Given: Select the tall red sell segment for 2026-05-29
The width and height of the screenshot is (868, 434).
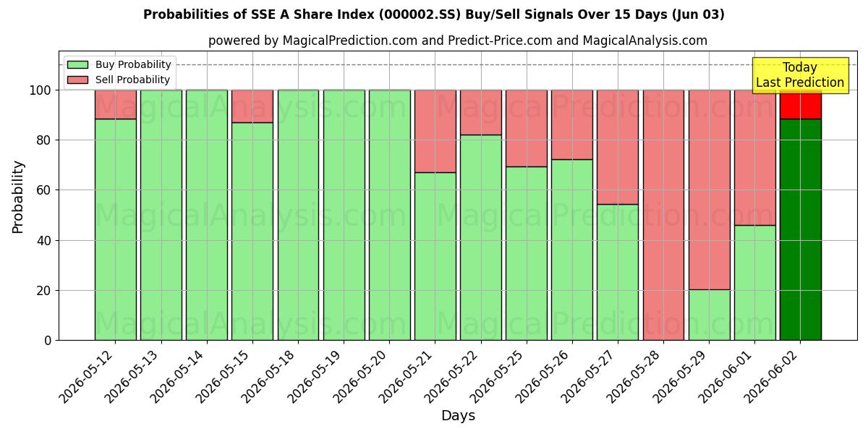Looking at the screenshot, I should [x=709, y=190].
